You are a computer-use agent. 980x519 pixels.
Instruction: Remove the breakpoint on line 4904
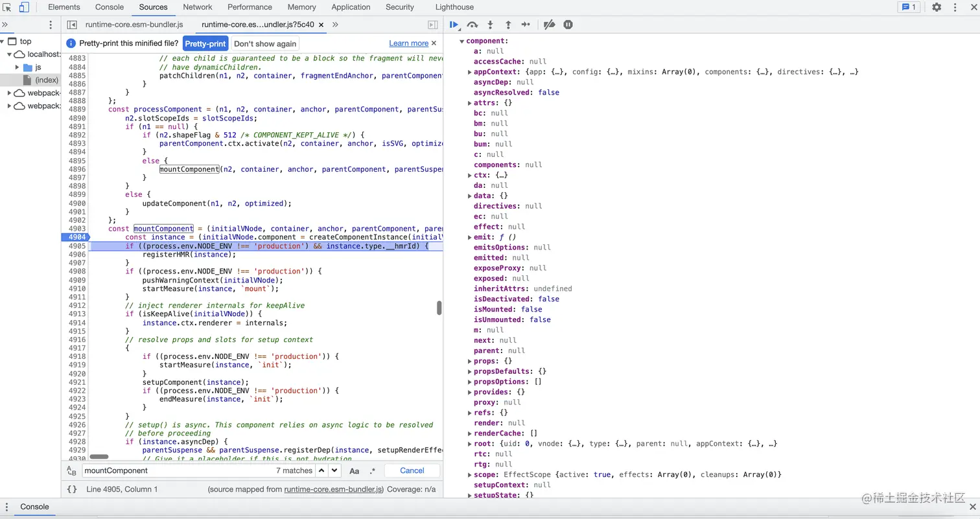75,237
